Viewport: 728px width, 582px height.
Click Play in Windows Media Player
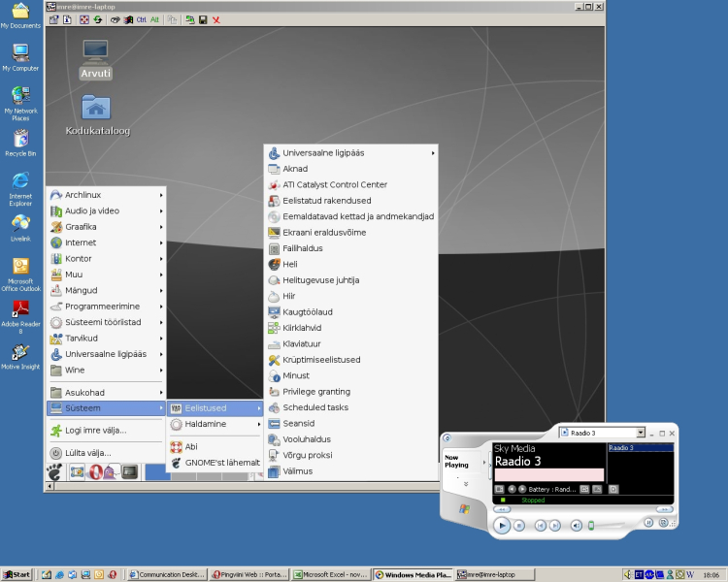pyautogui.click(x=502, y=526)
